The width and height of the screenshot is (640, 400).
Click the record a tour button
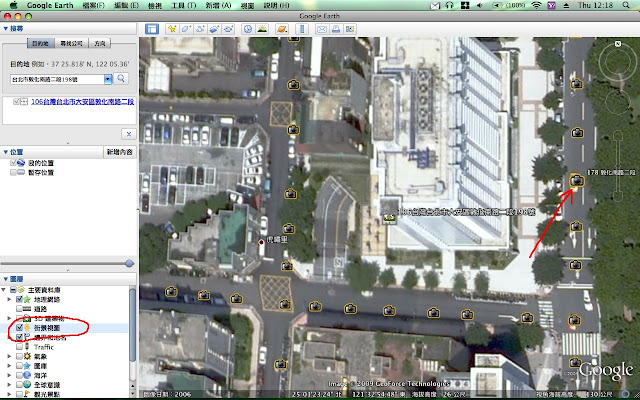[229, 29]
